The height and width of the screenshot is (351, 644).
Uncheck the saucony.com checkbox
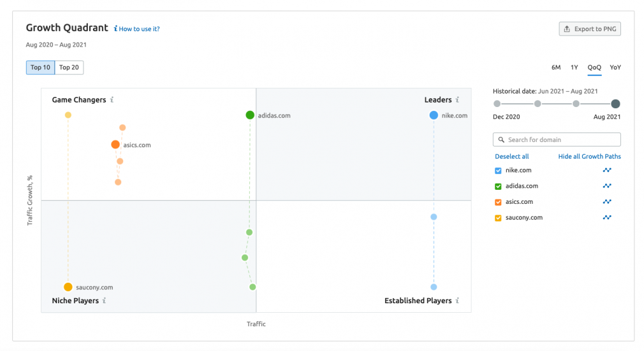(498, 218)
